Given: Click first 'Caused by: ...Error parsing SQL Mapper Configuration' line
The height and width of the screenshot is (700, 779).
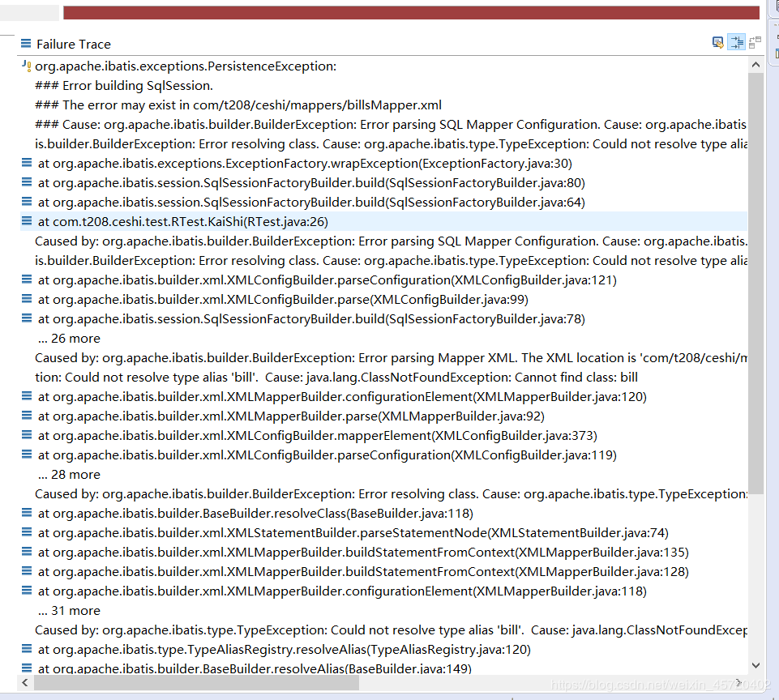Looking at the screenshot, I should 391,241.
